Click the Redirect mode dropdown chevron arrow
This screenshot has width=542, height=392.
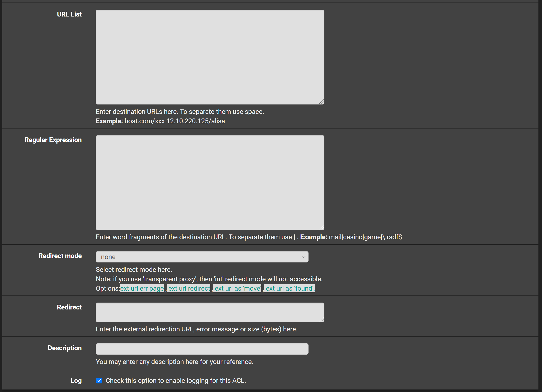coord(303,257)
